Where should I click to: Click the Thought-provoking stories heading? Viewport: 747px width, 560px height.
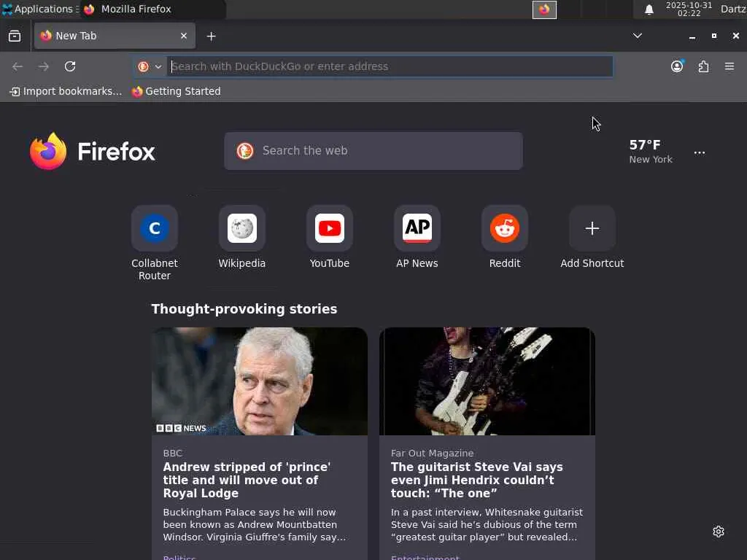coord(244,309)
